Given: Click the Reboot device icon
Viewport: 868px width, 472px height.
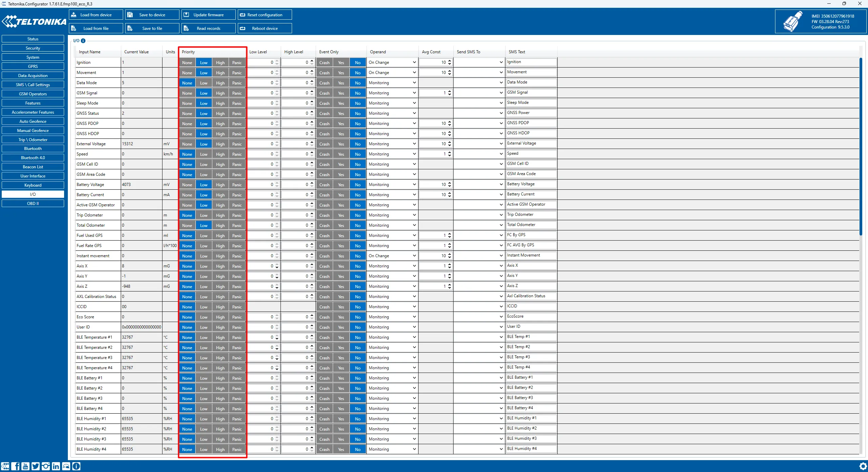Looking at the screenshot, I should 243,28.
